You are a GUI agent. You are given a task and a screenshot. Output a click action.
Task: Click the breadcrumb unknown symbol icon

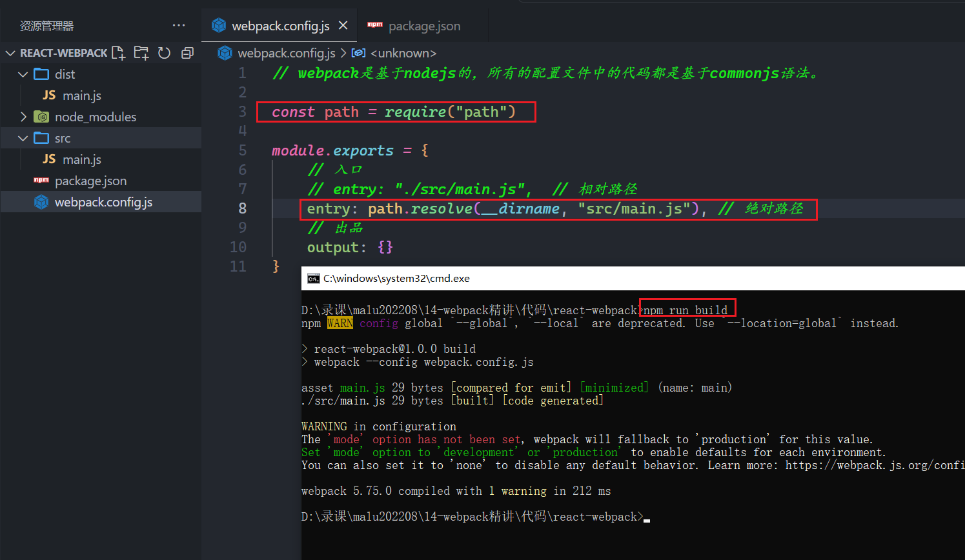coord(358,53)
